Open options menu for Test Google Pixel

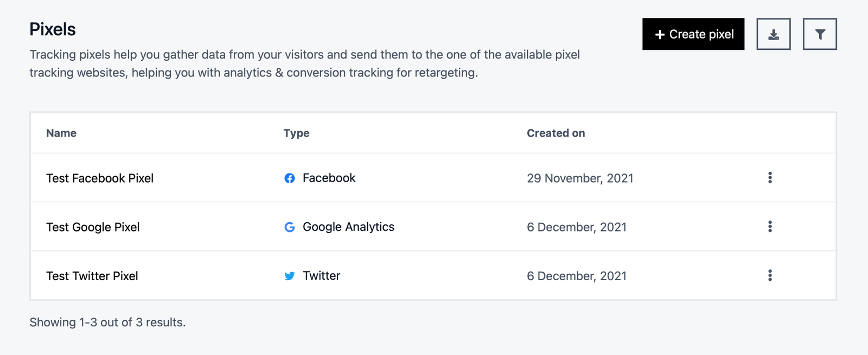770,227
